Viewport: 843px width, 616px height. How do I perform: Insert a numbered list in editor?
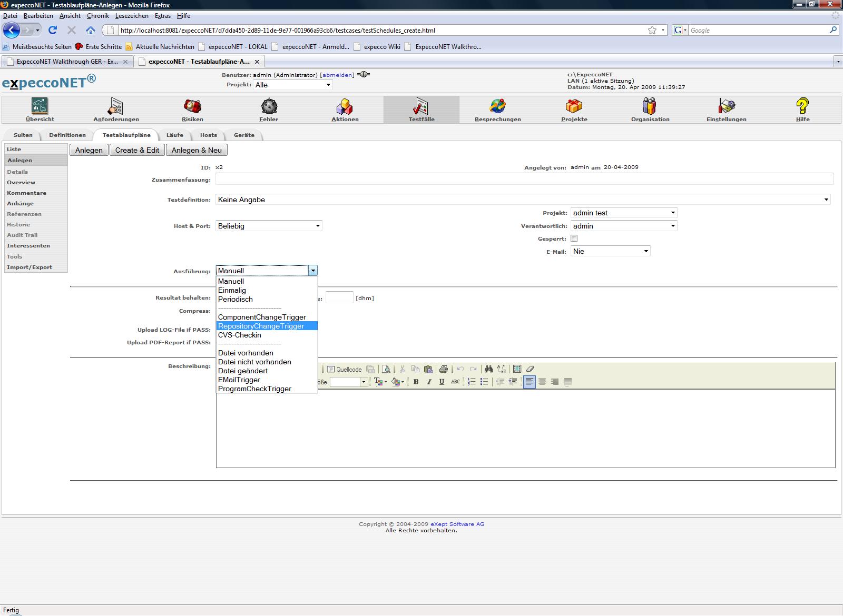click(472, 382)
